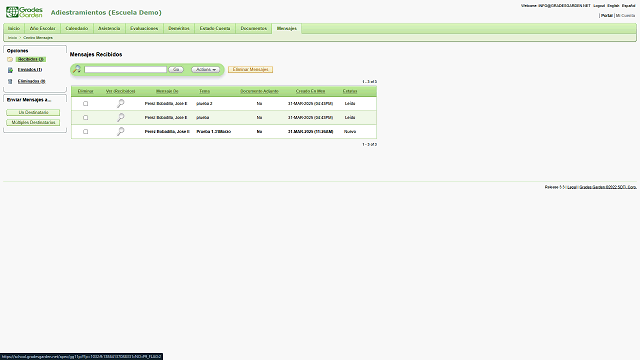The image size is (640, 360).
Task: Sort by the Estatus column header
Action: coord(350,91)
